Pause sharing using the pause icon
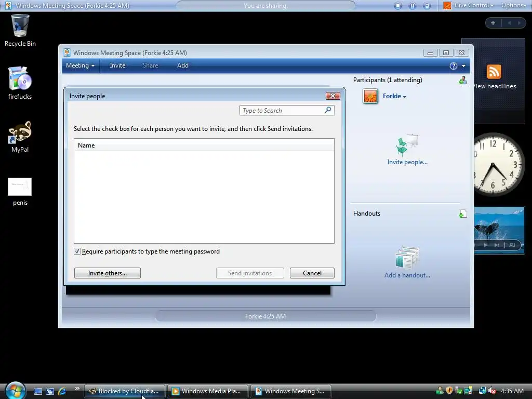The width and height of the screenshot is (532, 399). [x=412, y=6]
